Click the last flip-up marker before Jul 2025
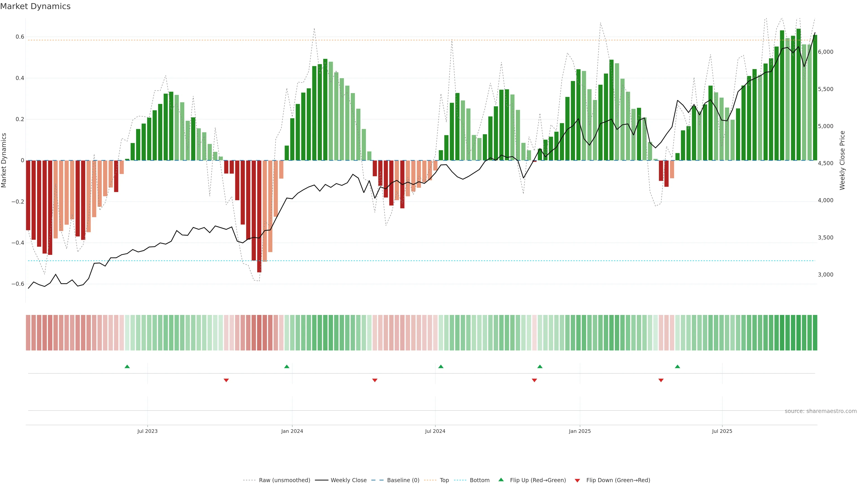 (x=677, y=366)
